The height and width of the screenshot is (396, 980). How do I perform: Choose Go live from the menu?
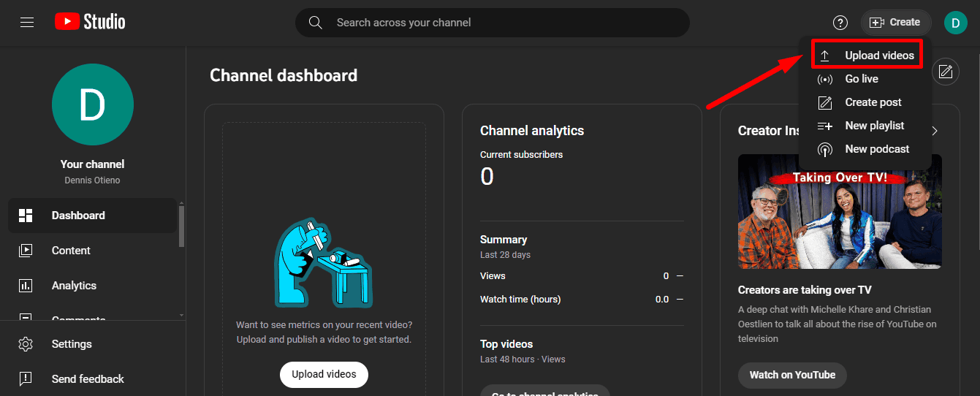pyautogui.click(x=862, y=79)
